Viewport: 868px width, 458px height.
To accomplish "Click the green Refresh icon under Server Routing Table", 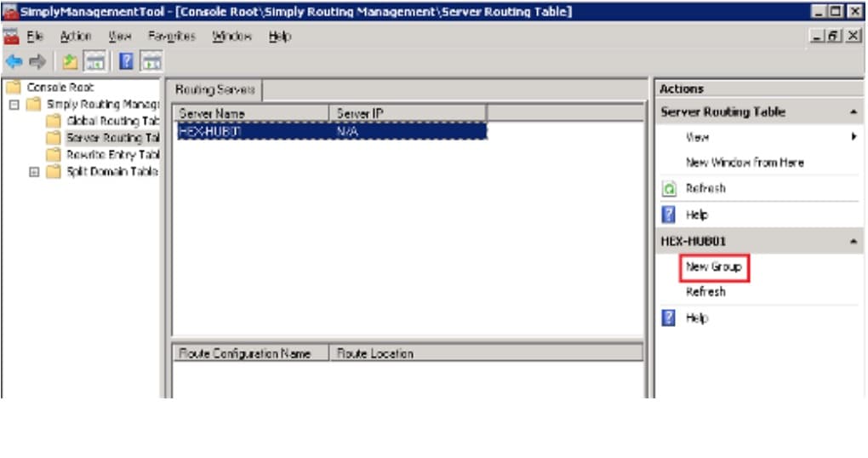I will point(669,189).
